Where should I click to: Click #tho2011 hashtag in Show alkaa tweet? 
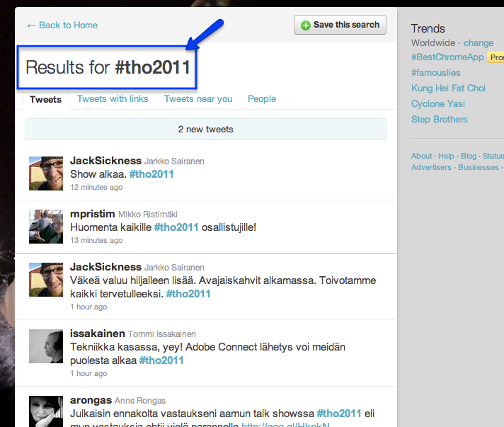coord(151,174)
